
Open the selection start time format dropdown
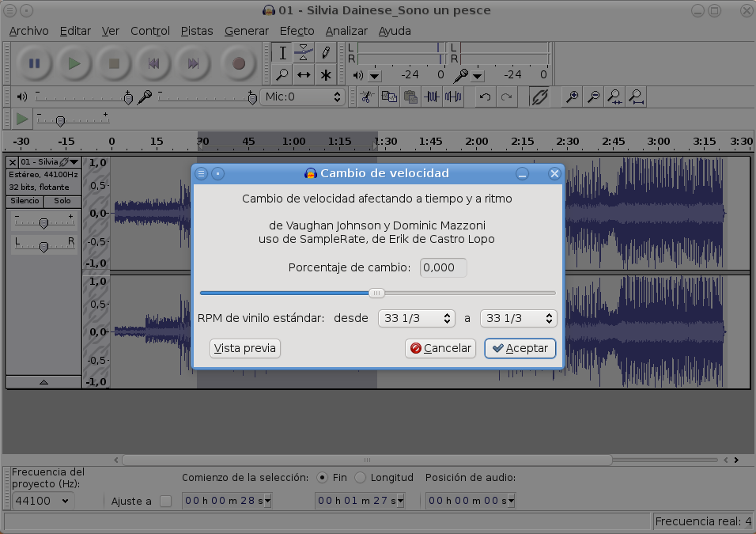(x=267, y=501)
